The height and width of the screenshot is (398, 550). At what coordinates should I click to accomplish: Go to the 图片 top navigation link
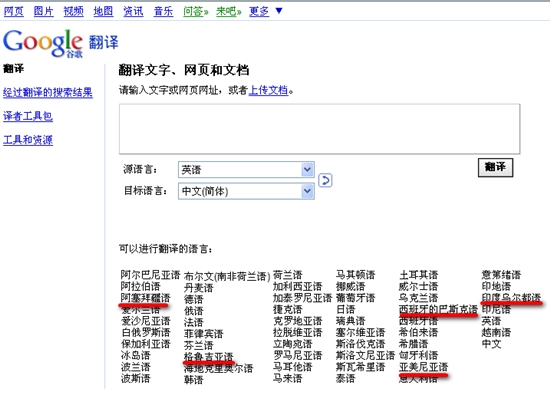click(x=43, y=12)
